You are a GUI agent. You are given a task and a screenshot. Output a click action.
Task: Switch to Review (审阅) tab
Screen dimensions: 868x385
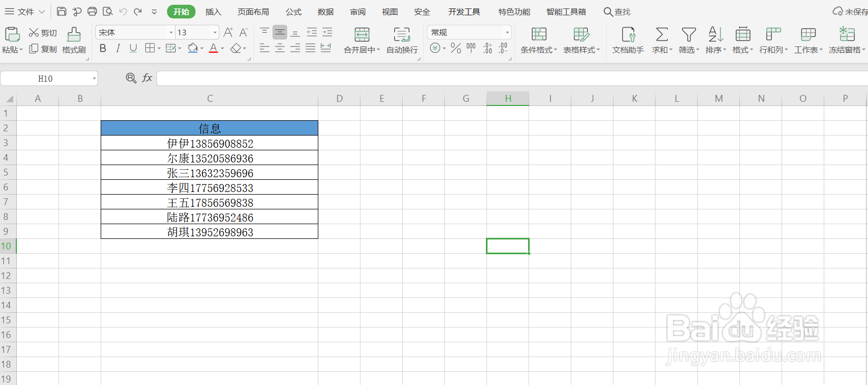point(358,12)
